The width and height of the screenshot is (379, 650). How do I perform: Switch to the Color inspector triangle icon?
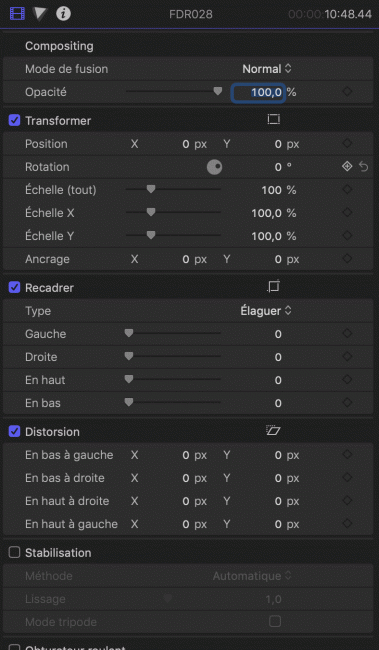tap(40, 14)
